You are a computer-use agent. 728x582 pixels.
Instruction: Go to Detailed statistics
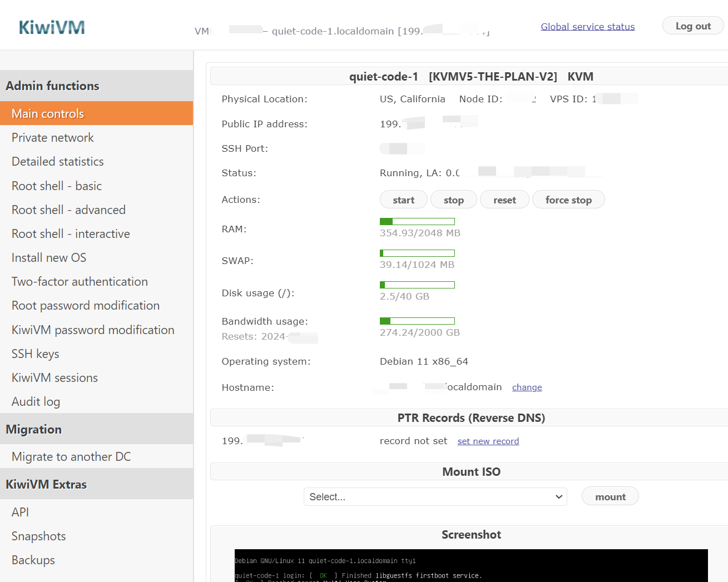[x=58, y=162]
